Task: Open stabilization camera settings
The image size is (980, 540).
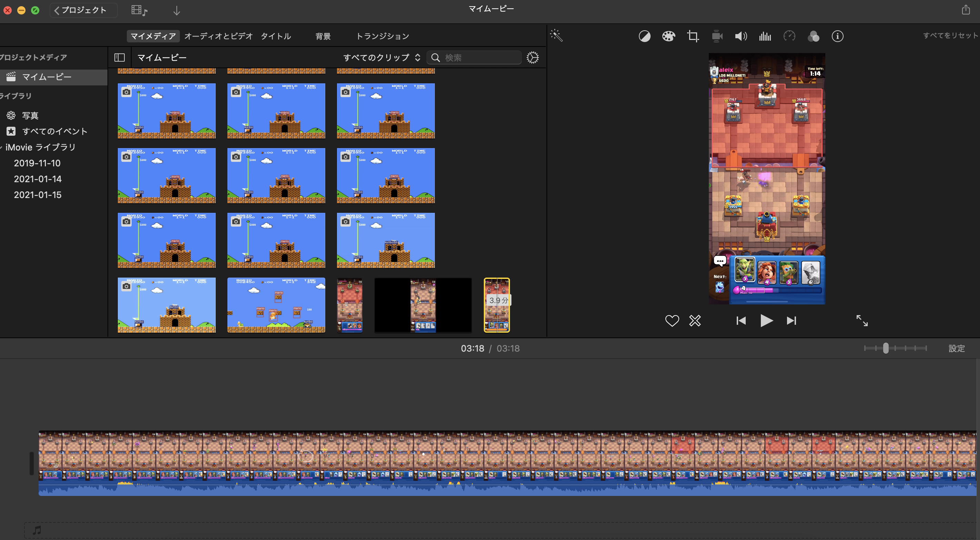Action: pyautogui.click(x=717, y=37)
